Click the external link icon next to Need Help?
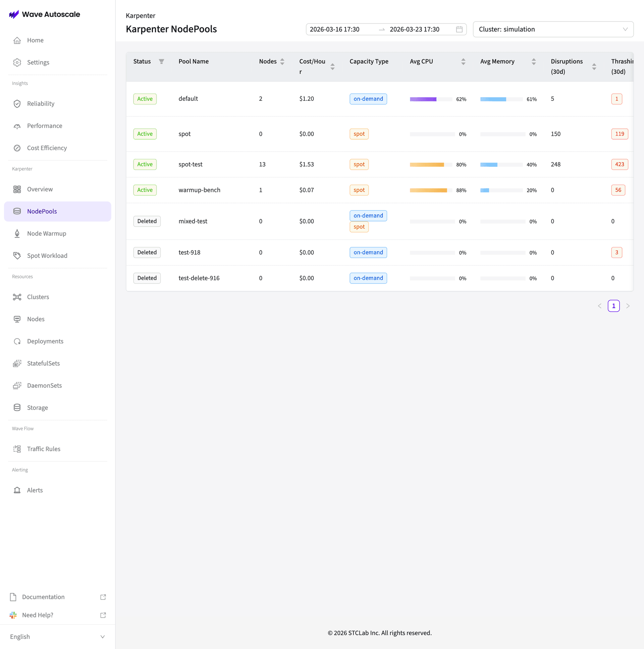 (103, 615)
